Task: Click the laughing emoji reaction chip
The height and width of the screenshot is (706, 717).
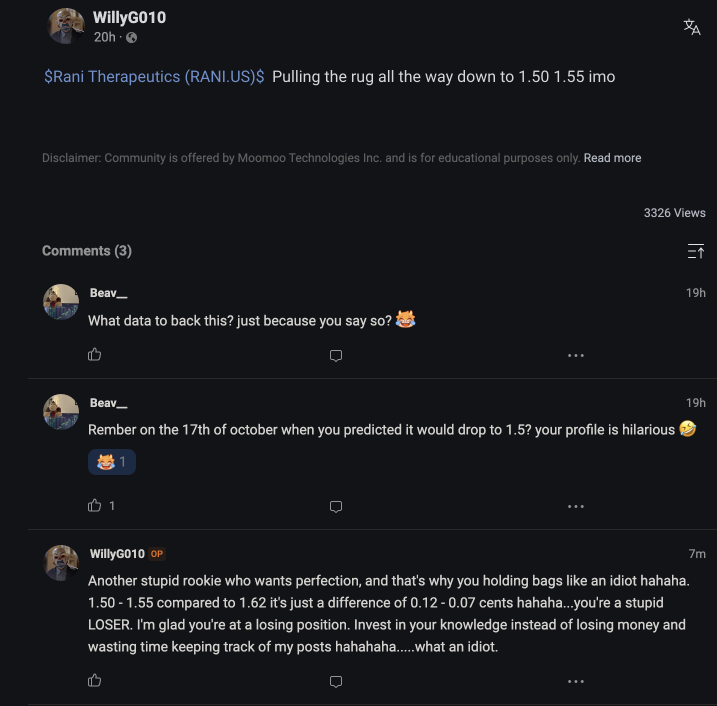Action: [112, 462]
